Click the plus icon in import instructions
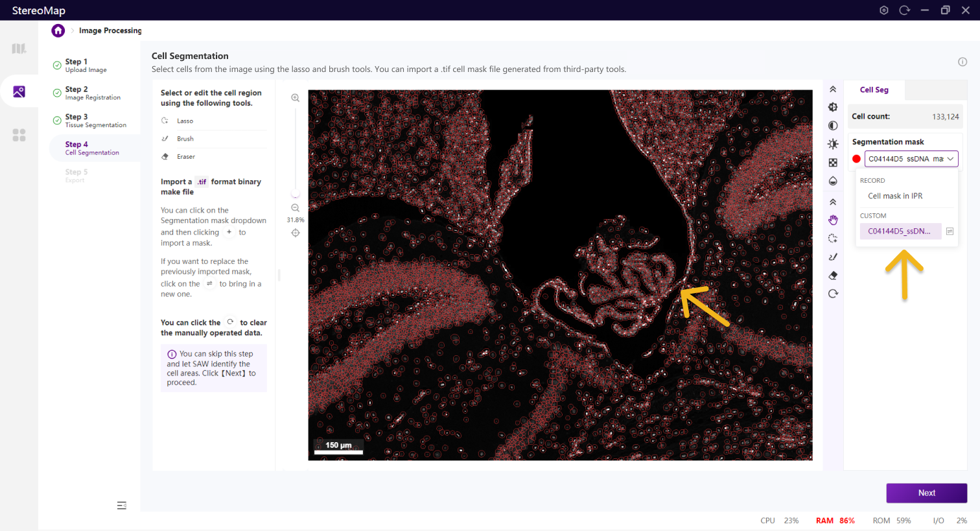 (229, 232)
